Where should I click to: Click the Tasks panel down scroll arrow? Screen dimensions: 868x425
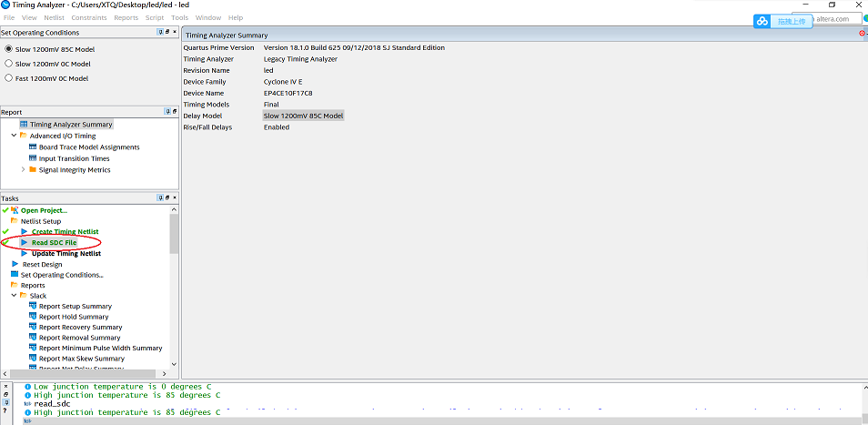tap(174, 364)
